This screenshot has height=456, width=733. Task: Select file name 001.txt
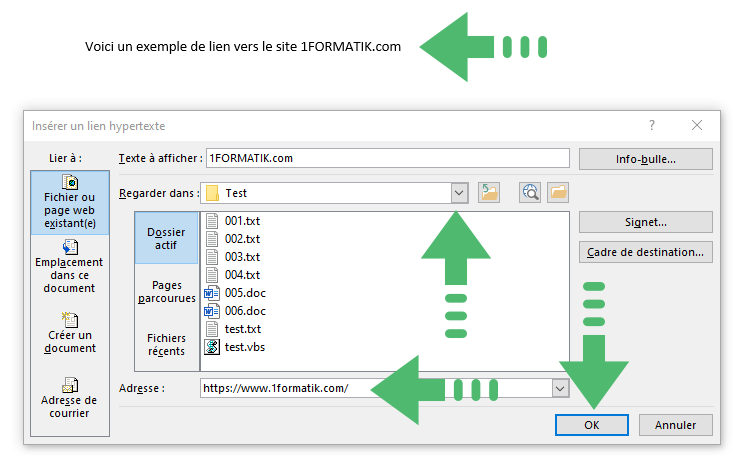242,221
